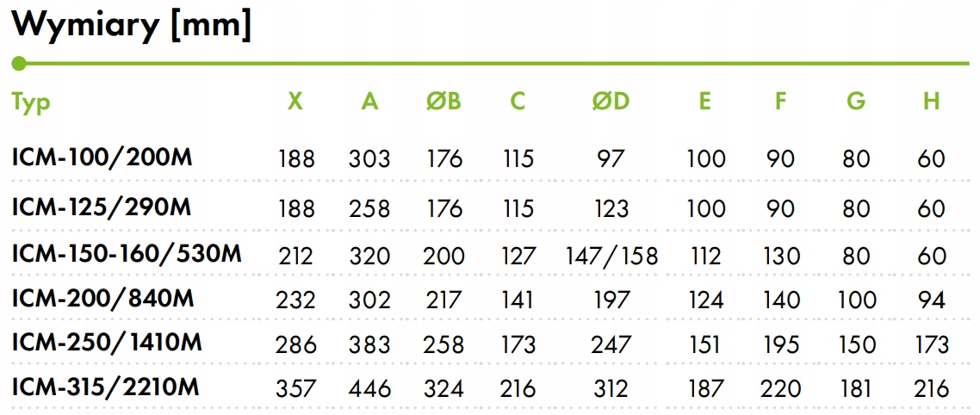
Task: Select the ØB column header
Action: (444, 102)
